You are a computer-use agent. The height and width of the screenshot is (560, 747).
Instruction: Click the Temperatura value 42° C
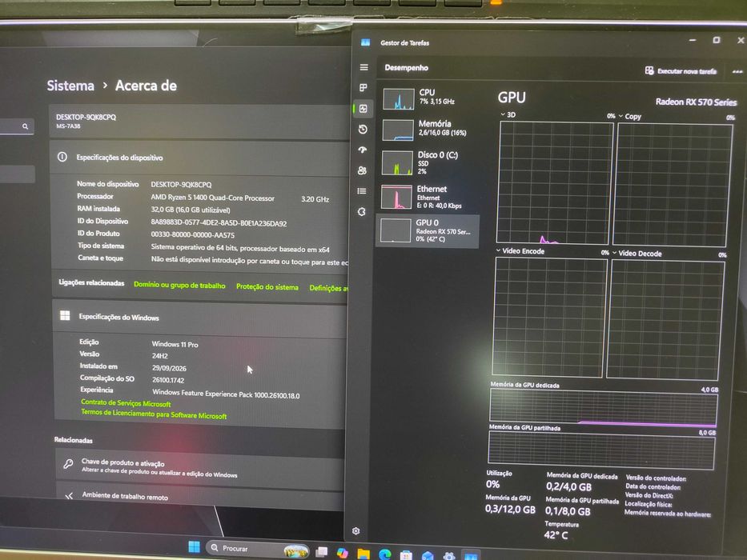556,535
